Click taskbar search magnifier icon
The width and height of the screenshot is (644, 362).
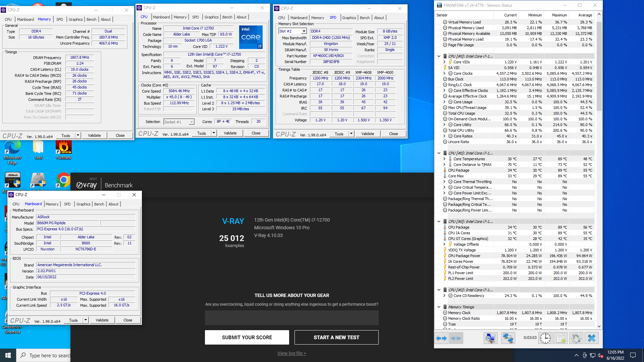click(23, 355)
